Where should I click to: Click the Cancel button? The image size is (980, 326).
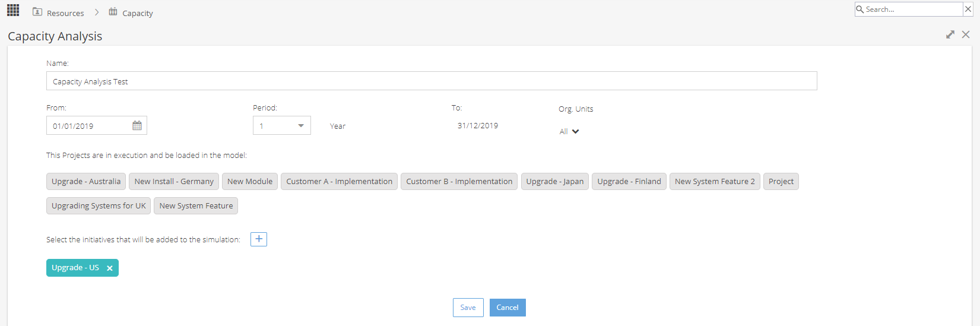[508, 308]
